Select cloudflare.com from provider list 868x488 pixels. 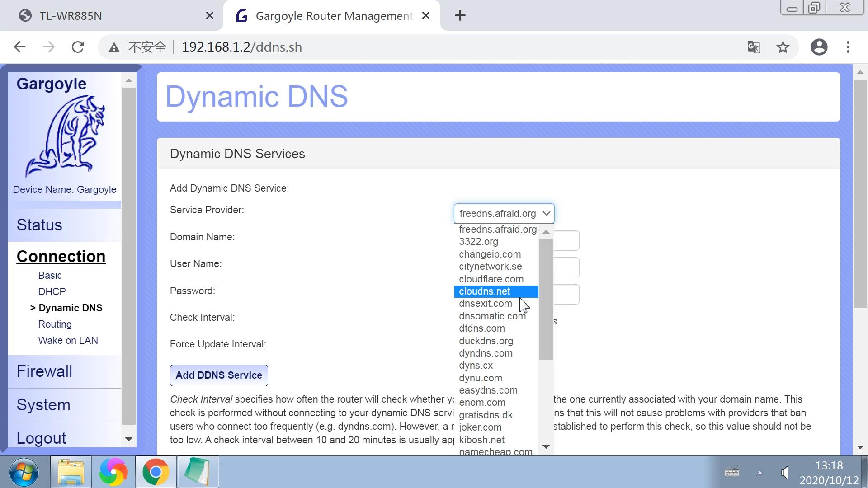coord(491,279)
